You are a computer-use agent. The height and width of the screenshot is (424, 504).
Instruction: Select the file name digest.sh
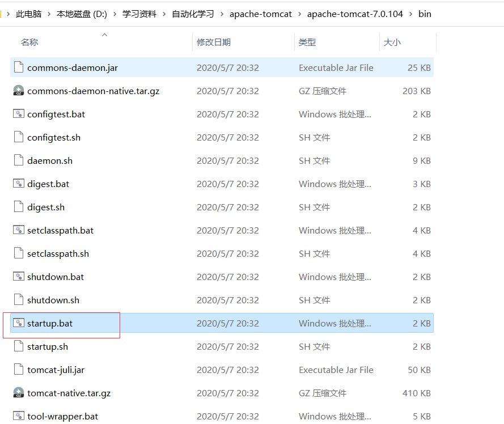[46, 207]
